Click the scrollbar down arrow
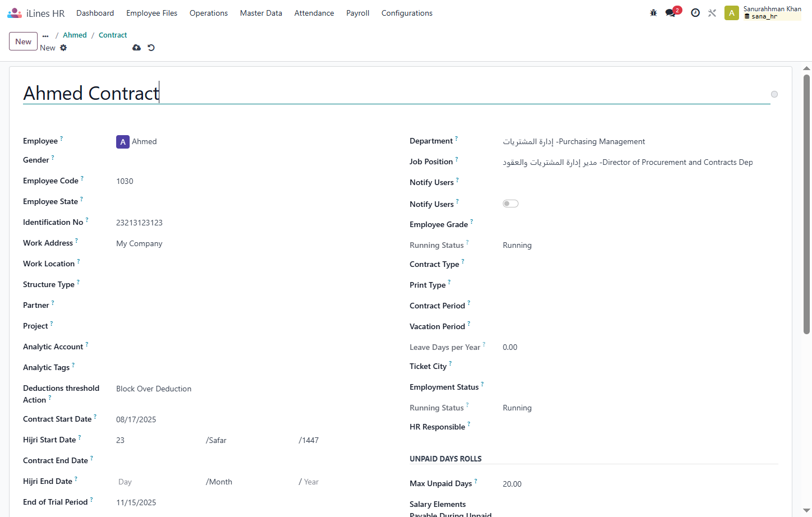This screenshot has width=812, height=517. (807, 511)
